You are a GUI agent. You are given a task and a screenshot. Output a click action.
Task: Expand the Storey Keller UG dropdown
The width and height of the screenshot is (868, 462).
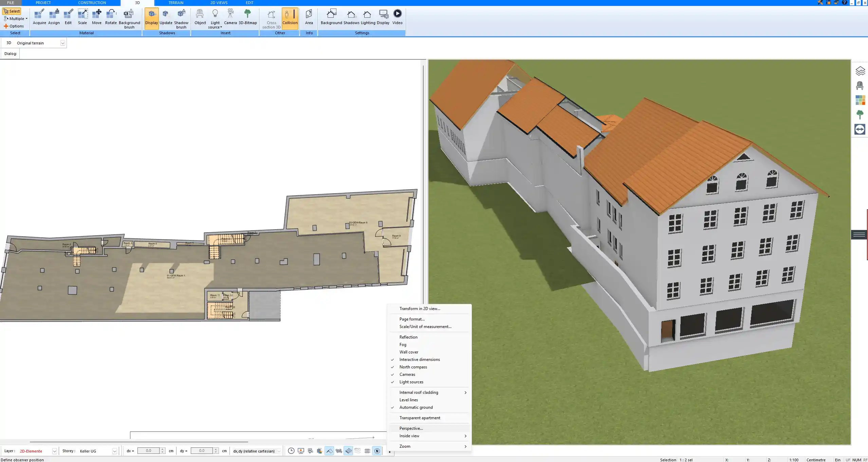pyautogui.click(x=114, y=451)
